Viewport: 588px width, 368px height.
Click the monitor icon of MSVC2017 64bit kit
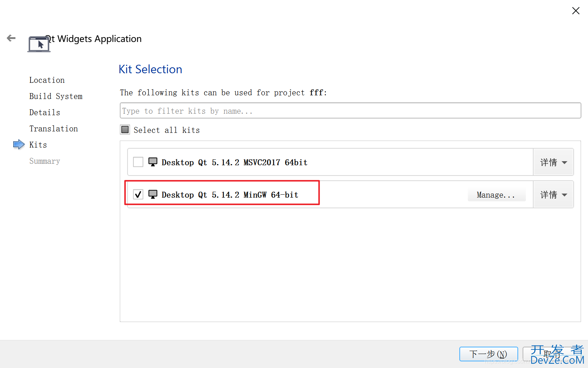[153, 162]
